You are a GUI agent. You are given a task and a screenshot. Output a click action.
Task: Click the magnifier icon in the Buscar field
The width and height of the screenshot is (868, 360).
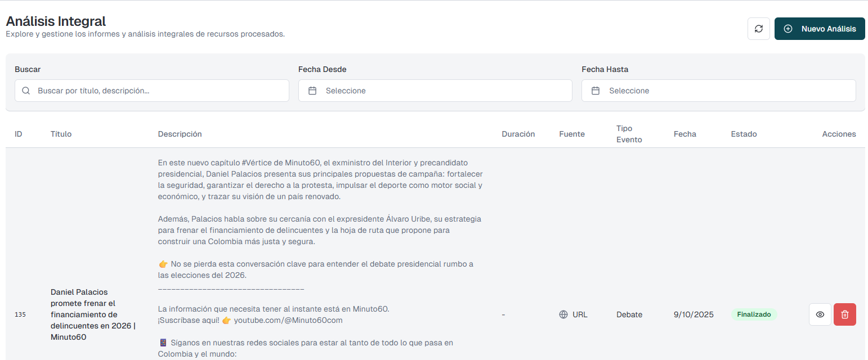pos(26,90)
